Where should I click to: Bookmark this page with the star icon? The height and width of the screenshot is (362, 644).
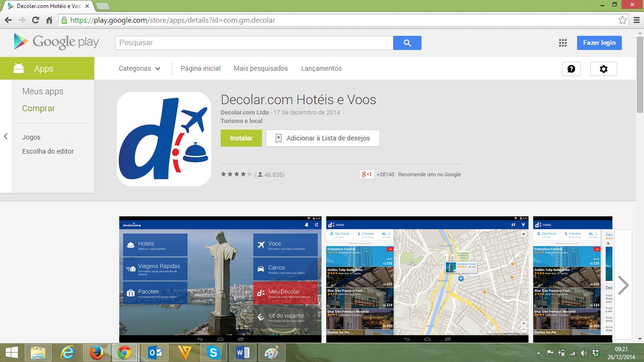click(x=623, y=20)
